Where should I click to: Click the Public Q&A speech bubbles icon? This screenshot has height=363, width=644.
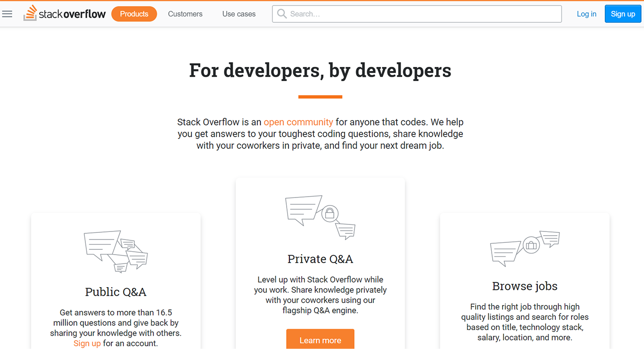click(116, 252)
